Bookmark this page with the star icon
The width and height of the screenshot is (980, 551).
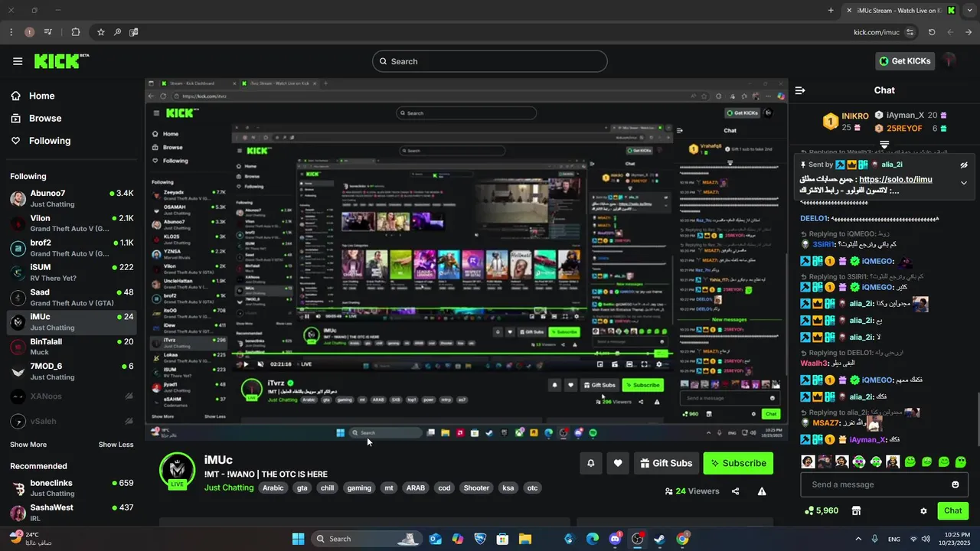click(101, 32)
